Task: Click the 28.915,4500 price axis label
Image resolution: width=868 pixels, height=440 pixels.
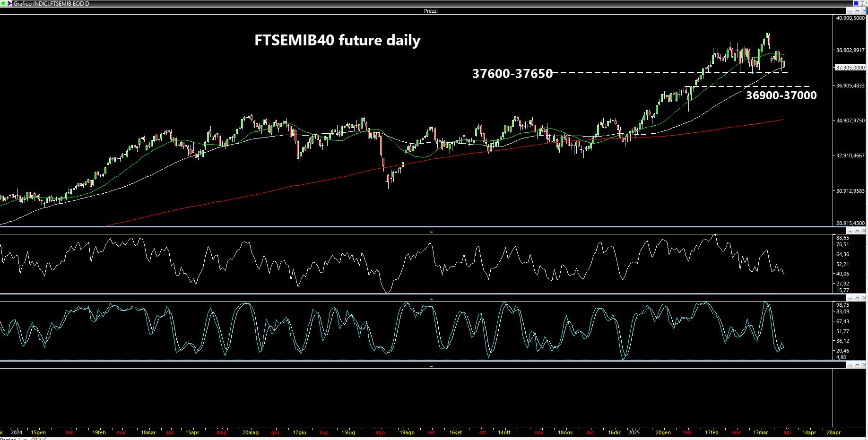Action: [x=851, y=223]
